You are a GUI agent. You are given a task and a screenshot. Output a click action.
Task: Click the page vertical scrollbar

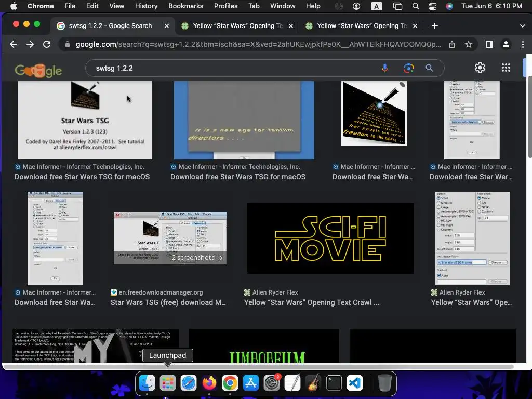point(529,117)
